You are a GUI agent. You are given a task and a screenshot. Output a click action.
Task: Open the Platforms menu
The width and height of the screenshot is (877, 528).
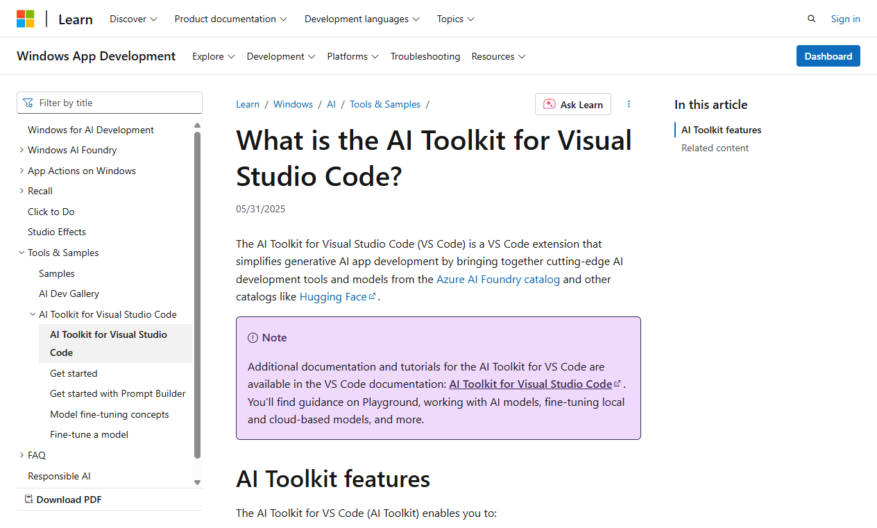352,56
